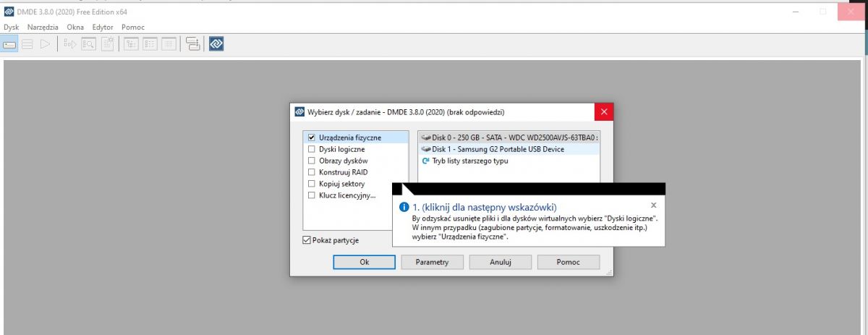Screen dimensions: 868x335
Task: Click the magnifier search toolbar icon
Action: [x=88, y=44]
